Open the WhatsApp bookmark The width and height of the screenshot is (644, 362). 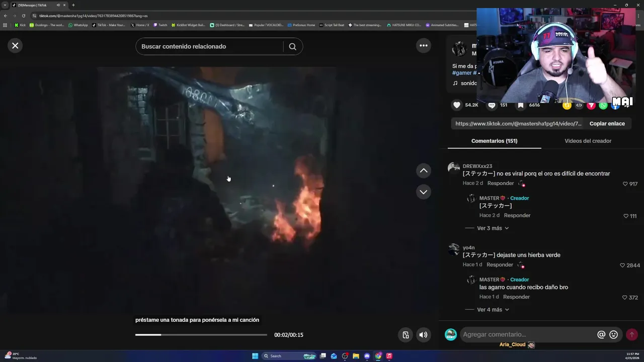[78, 25]
